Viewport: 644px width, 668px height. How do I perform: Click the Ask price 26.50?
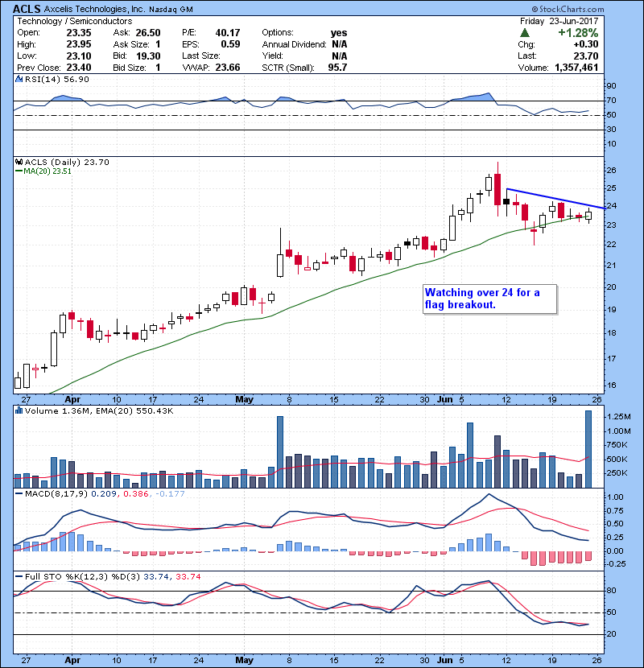148,33
